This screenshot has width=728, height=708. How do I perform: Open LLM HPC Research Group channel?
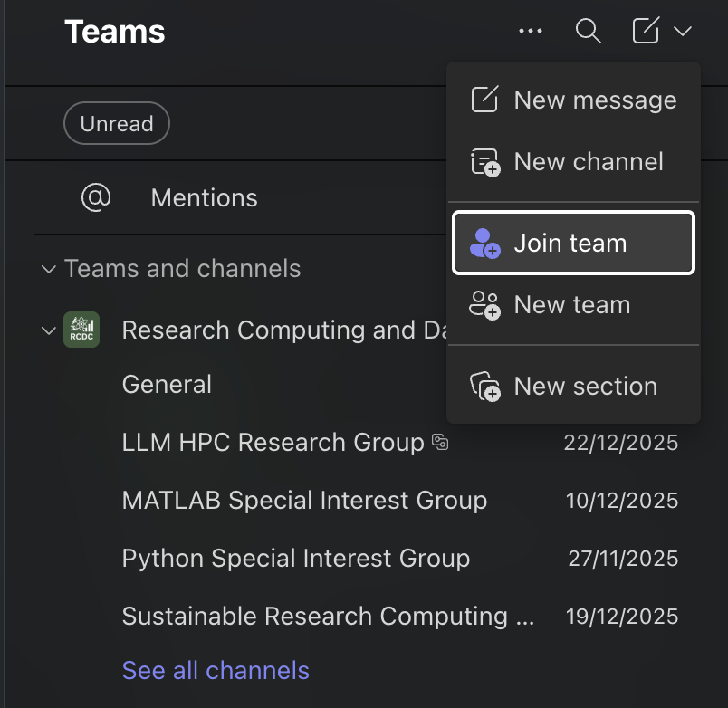(x=273, y=443)
